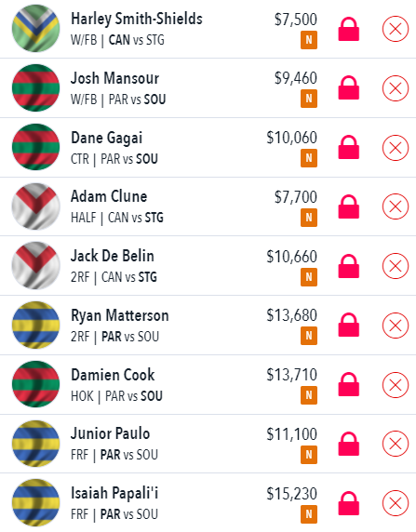Click N badge under $15,230 price
This screenshot has height=532, width=416.
coord(309,514)
